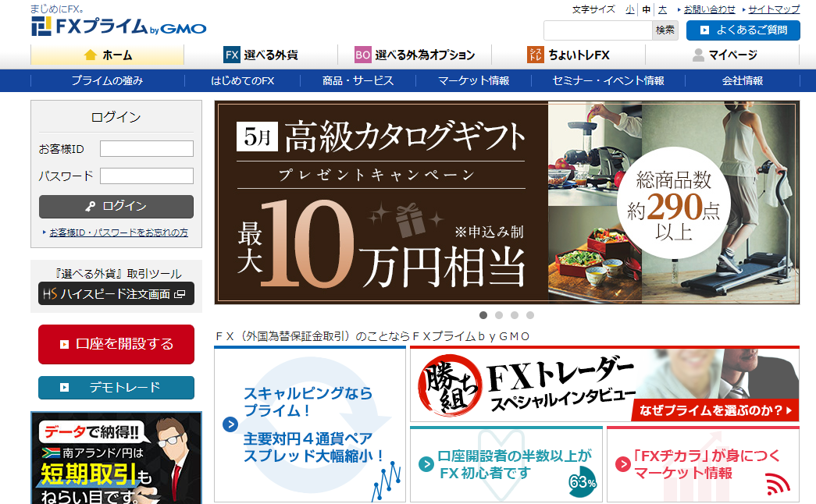
Task: Click the orange シストレ square icon
Action: click(x=536, y=55)
